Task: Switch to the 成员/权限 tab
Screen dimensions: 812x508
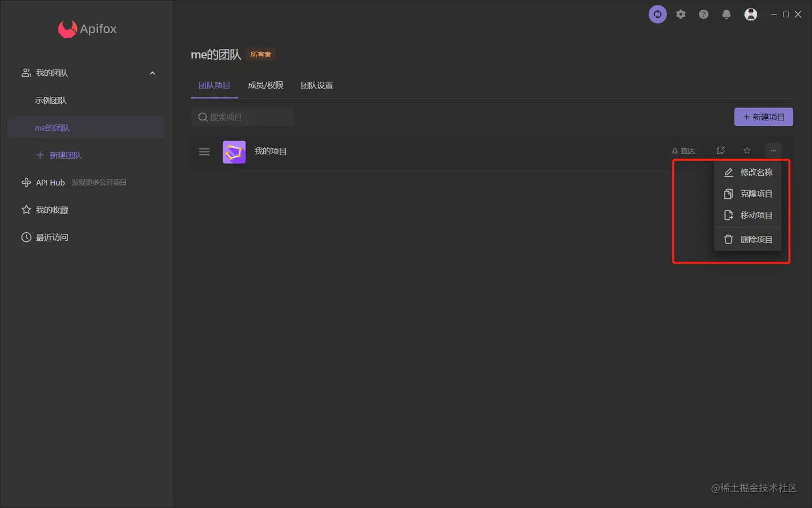Action: click(265, 85)
